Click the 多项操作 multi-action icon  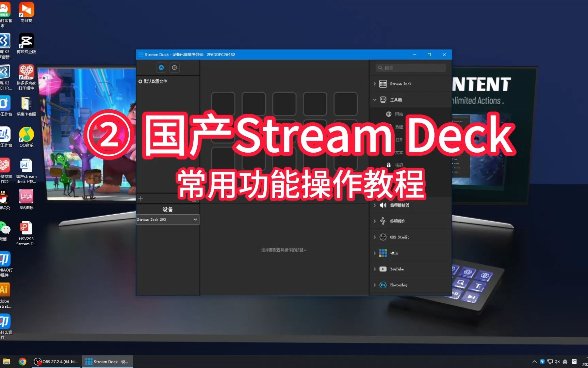click(383, 221)
